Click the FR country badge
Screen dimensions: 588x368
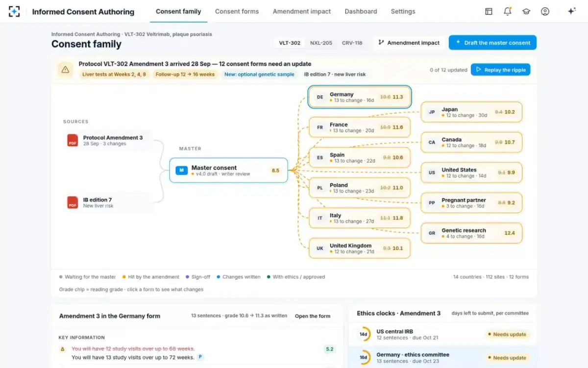click(x=320, y=128)
